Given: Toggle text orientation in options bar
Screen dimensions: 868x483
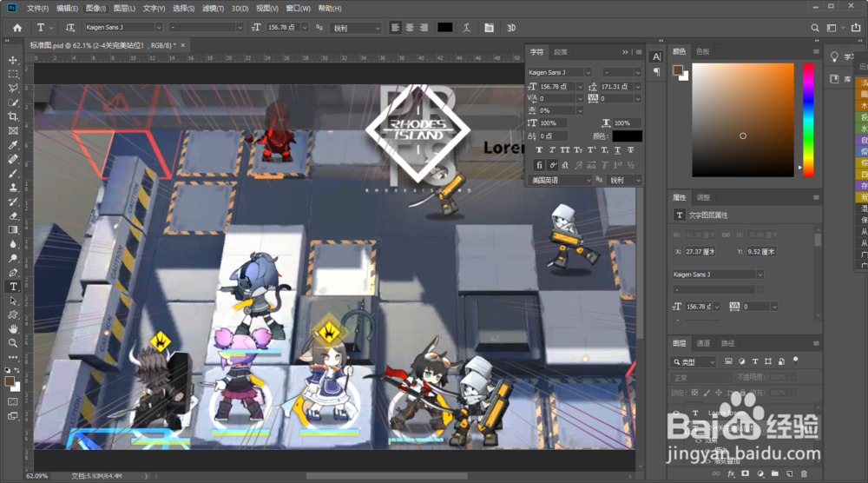Looking at the screenshot, I should pos(69,28).
